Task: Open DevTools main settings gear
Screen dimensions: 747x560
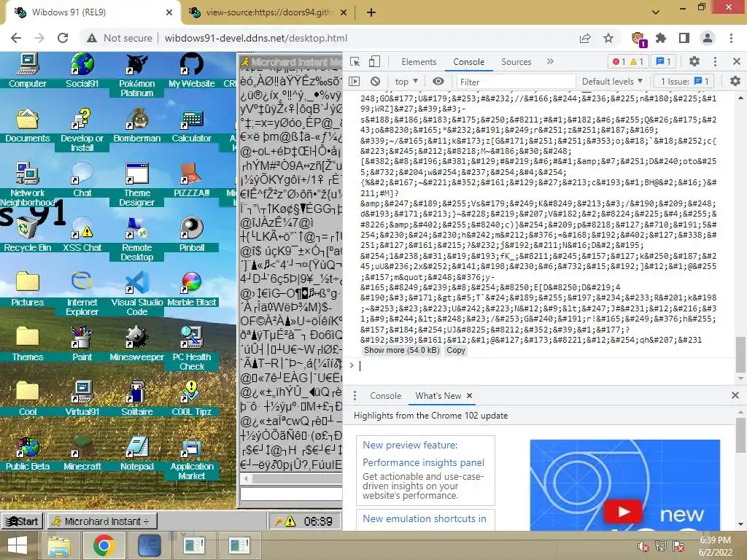Action: coord(694,61)
